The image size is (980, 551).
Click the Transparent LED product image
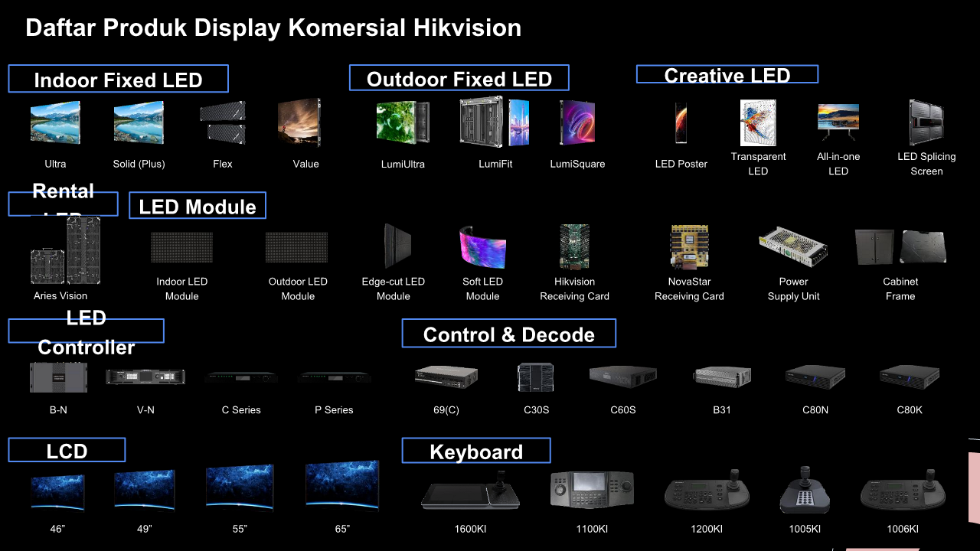(758, 122)
